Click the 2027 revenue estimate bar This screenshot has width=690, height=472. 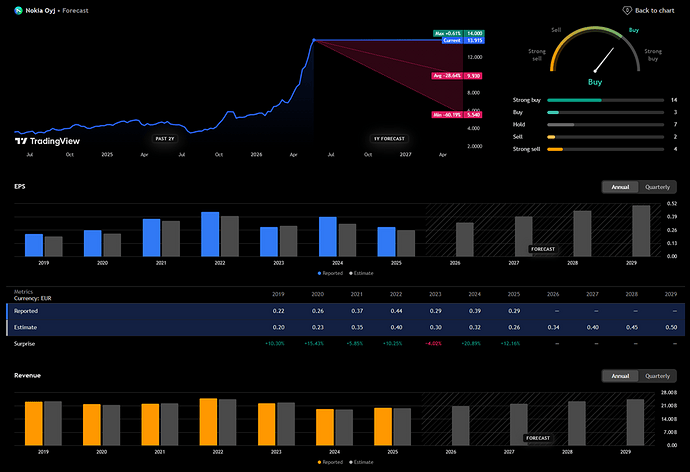click(x=518, y=425)
